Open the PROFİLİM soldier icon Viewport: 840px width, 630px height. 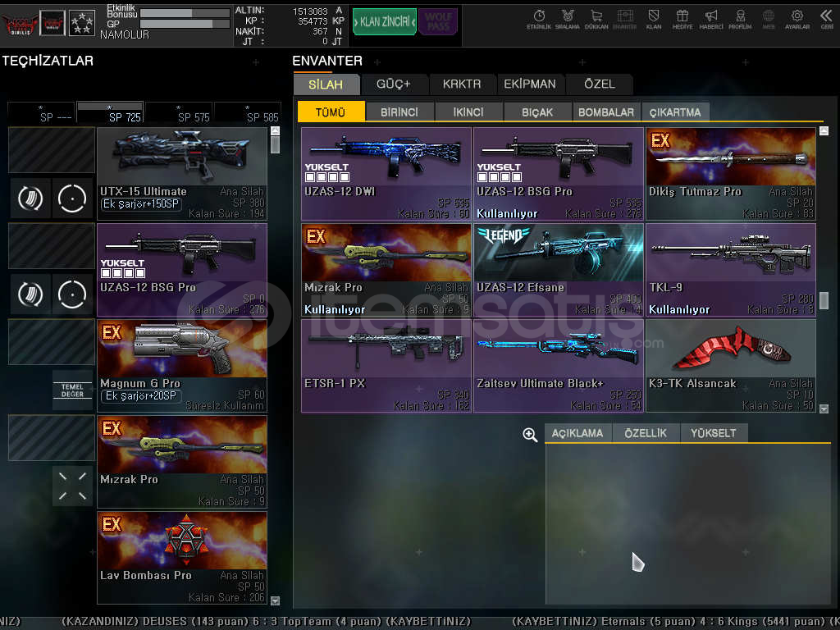point(740,19)
